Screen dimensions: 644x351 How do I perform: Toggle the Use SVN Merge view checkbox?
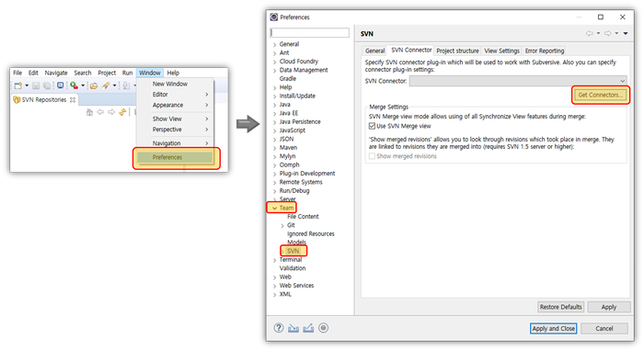point(372,126)
